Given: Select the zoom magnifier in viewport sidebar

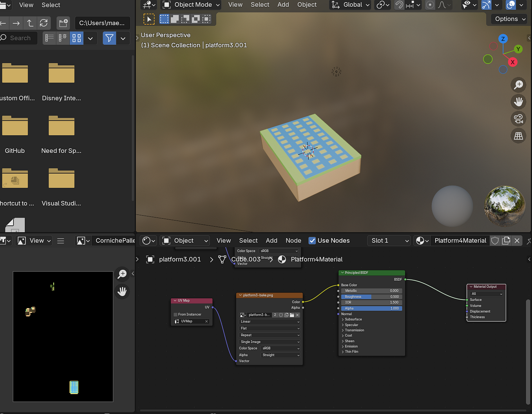Looking at the screenshot, I should click(x=518, y=85).
